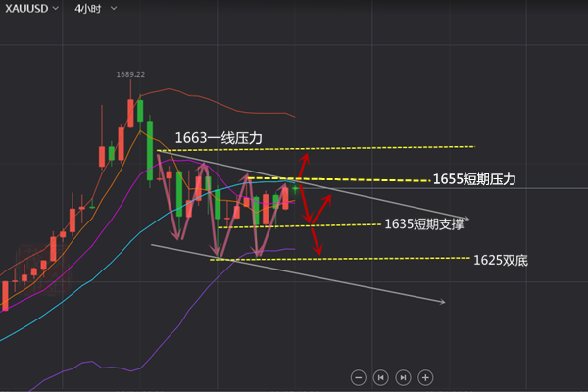Click the 1689.22 high price label
Image resolution: width=588 pixels, height=392 pixels.
(x=130, y=73)
